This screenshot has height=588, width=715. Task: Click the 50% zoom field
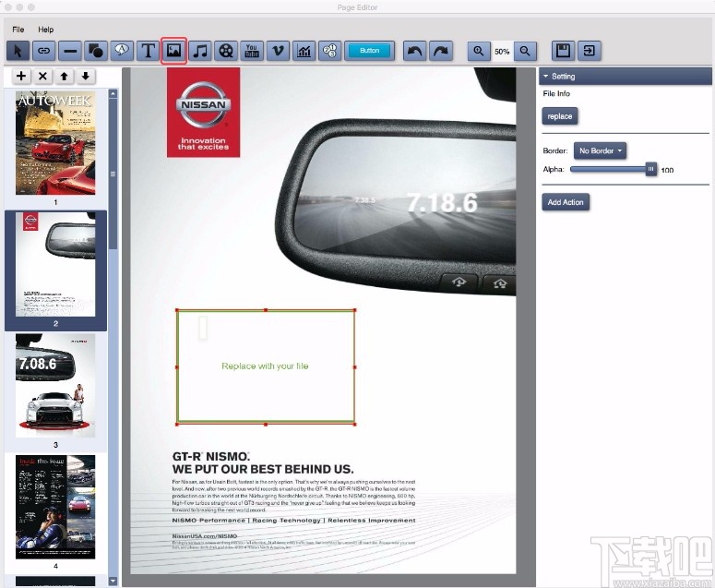502,52
